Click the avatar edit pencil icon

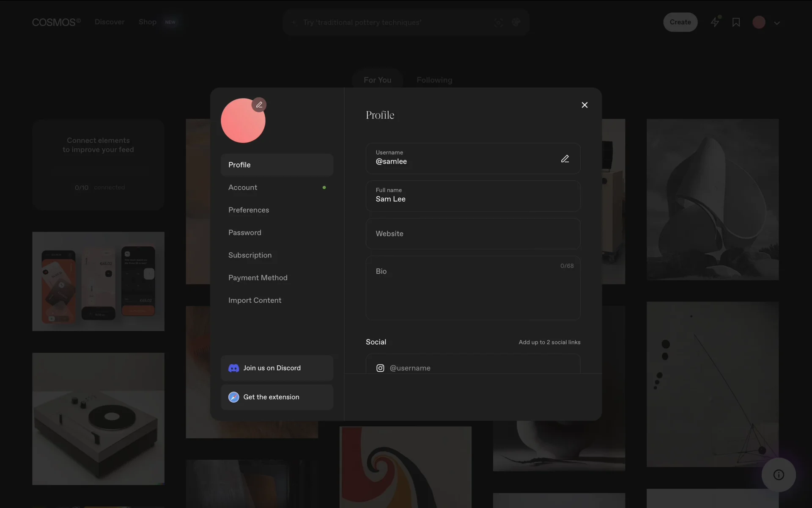click(x=259, y=105)
